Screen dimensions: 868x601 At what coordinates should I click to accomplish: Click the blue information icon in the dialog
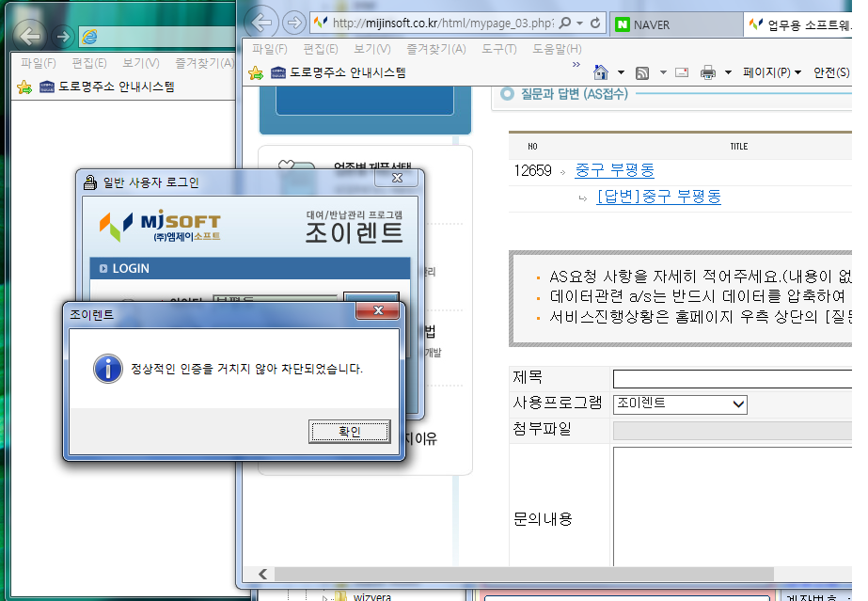click(x=108, y=369)
